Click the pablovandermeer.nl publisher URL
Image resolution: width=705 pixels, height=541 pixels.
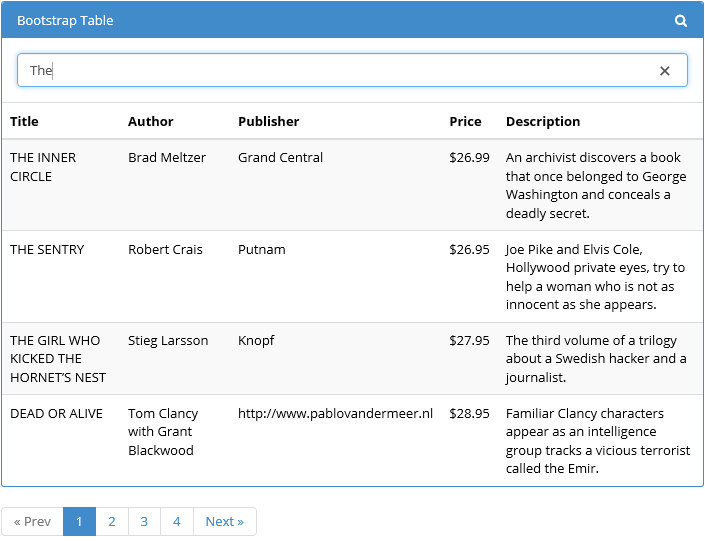coord(335,413)
